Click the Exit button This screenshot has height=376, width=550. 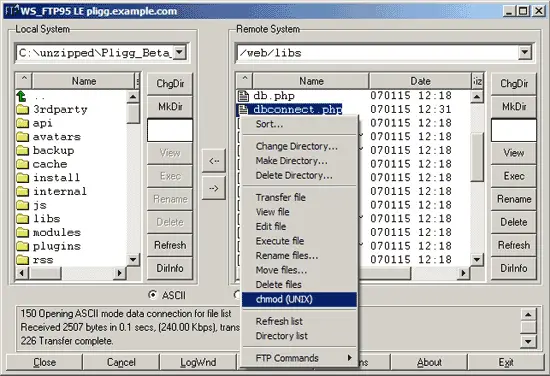coord(506,362)
